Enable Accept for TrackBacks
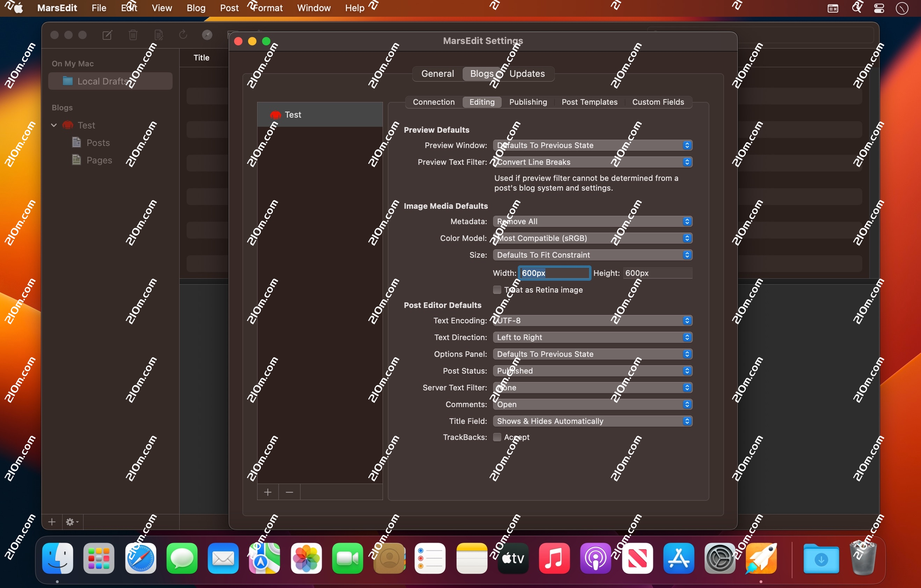The image size is (921, 588). click(497, 437)
